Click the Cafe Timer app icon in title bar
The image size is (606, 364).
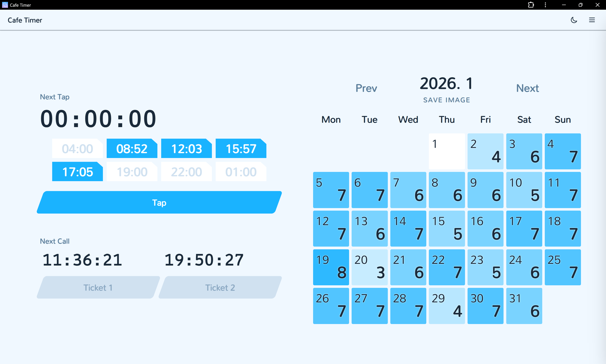point(5,5)
